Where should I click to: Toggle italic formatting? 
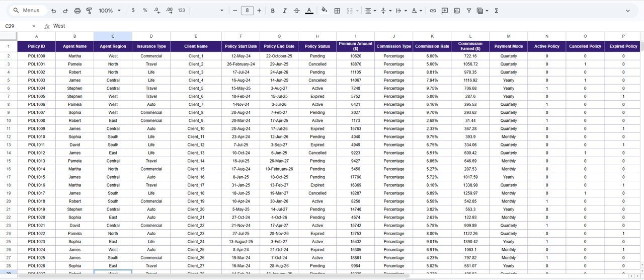tap(284, 11)
